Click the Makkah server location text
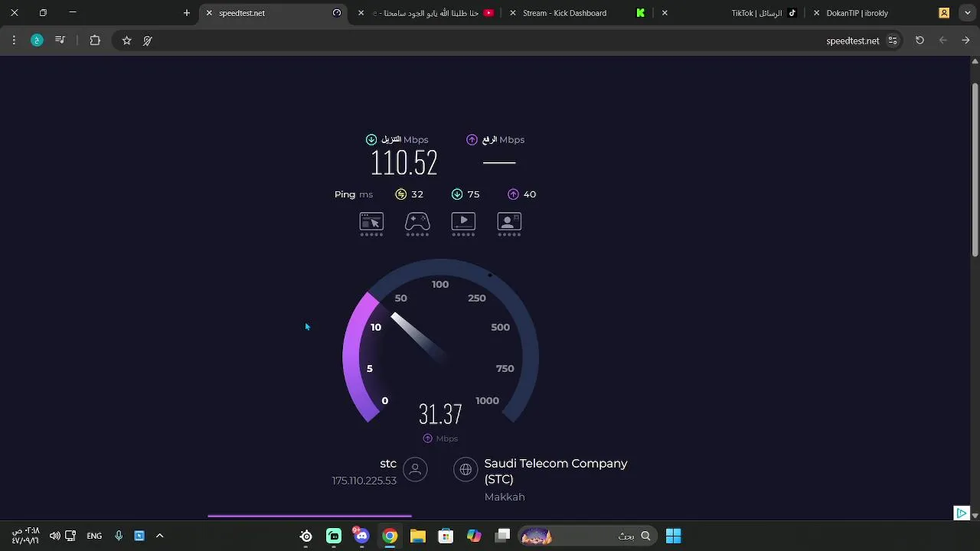This screenshot has height=551, width=980. (x=505, y=497)
